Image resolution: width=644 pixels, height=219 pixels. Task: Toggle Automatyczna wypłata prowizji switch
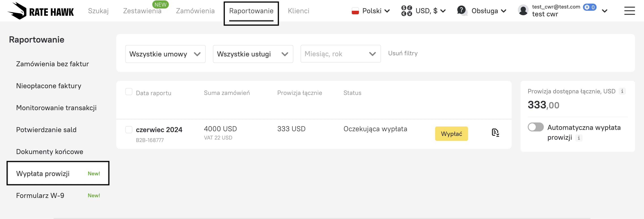[536, 127]
